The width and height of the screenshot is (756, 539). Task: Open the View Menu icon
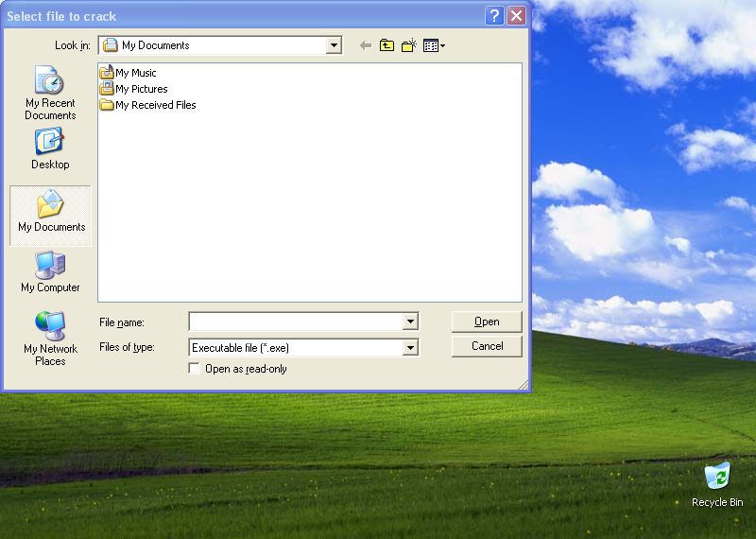[434, 45]
